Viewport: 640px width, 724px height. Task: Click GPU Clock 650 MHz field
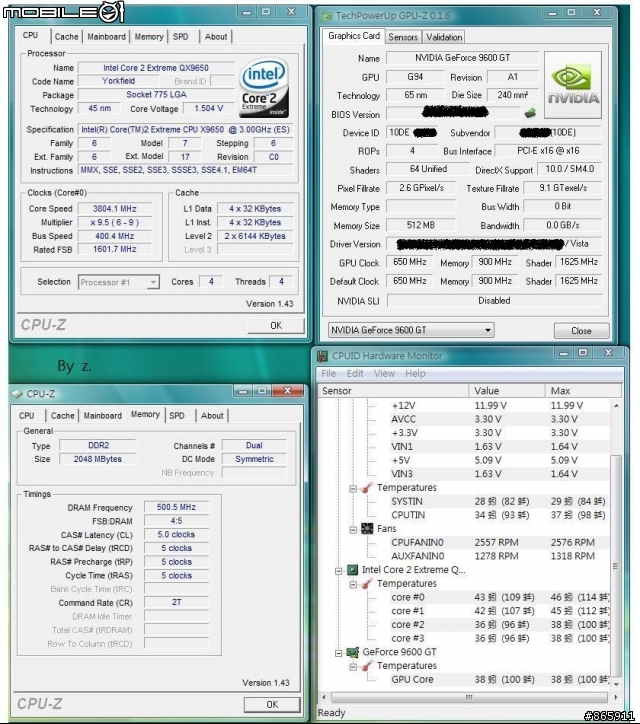410,262
